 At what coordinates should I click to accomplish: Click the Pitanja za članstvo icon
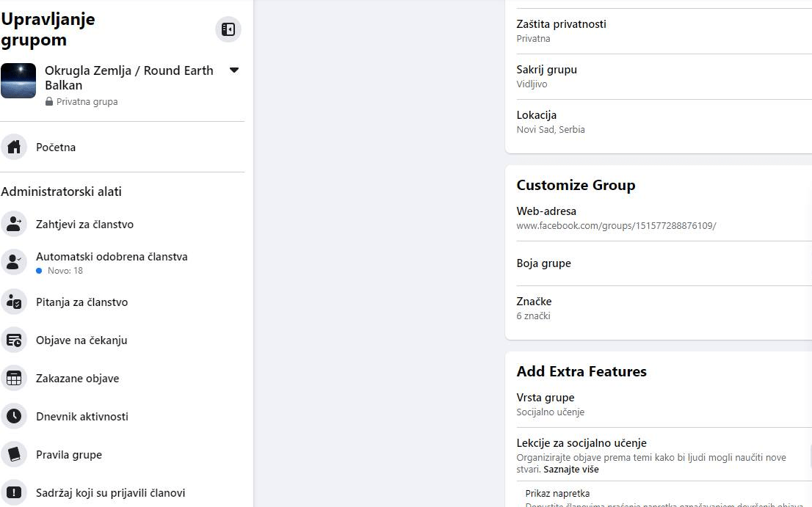coord(13,302)
